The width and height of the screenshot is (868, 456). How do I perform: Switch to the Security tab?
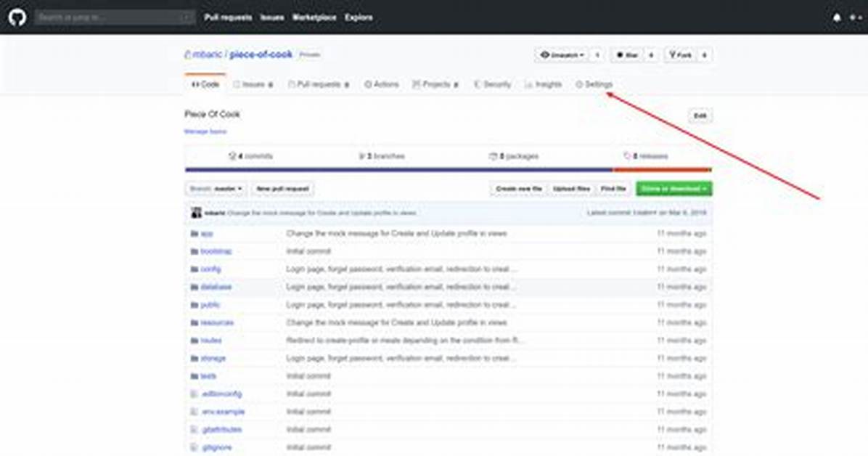coord(492,84)
